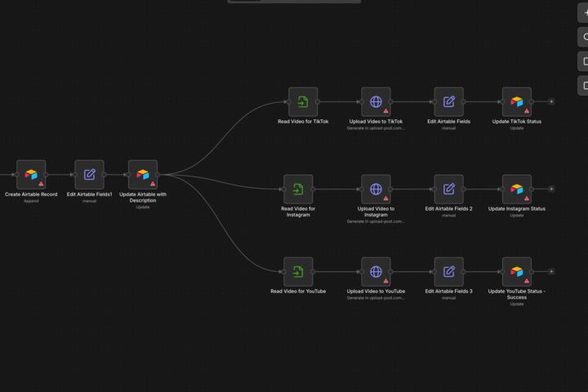Open the Read Video for YouTube node
This screenshot has height=392, width=588.
tap(298, 272)
